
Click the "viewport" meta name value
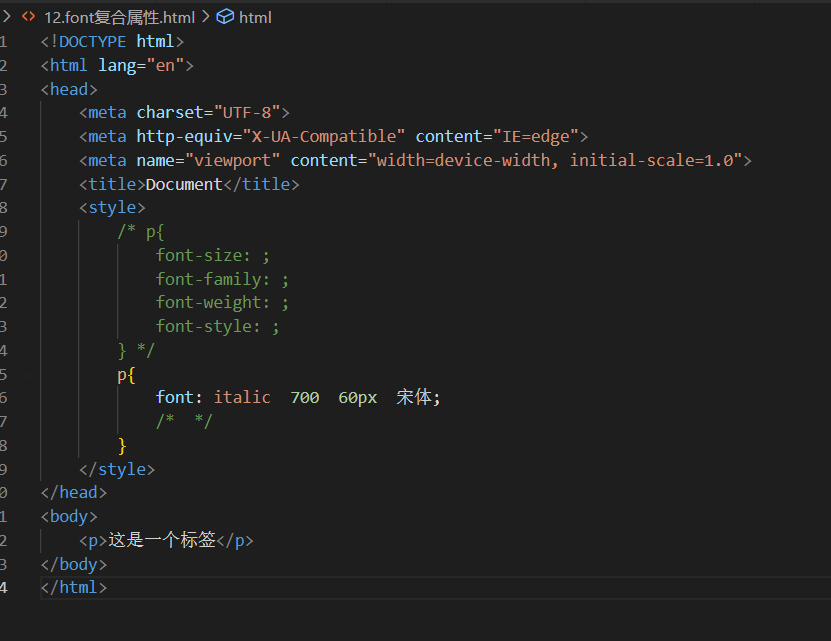[x=238, y=160]
